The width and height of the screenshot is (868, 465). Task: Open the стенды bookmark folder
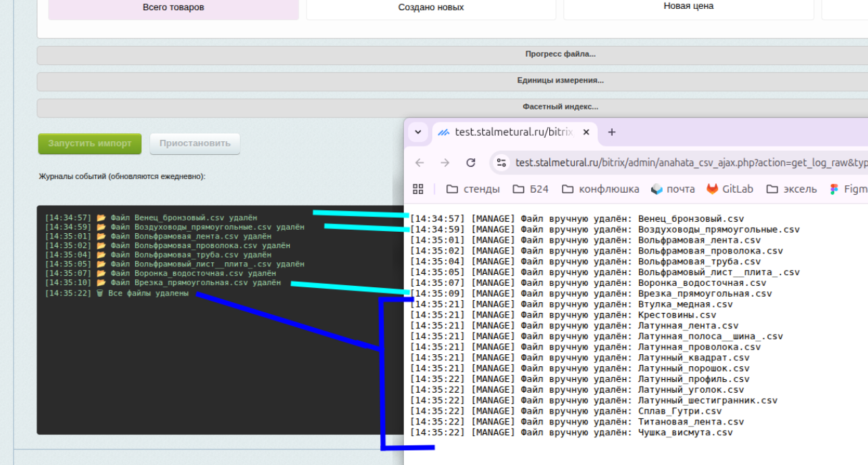473,189
